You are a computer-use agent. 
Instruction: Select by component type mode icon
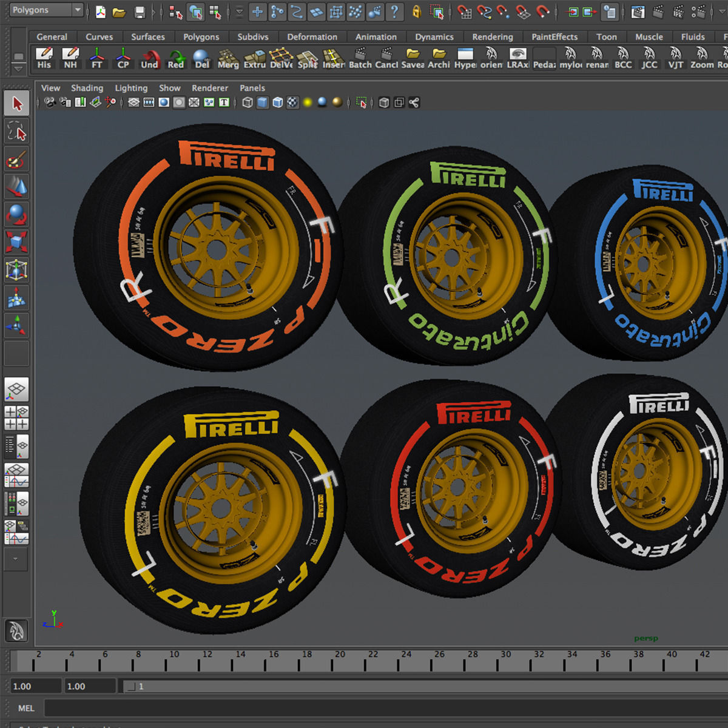(x=215, y=12)
